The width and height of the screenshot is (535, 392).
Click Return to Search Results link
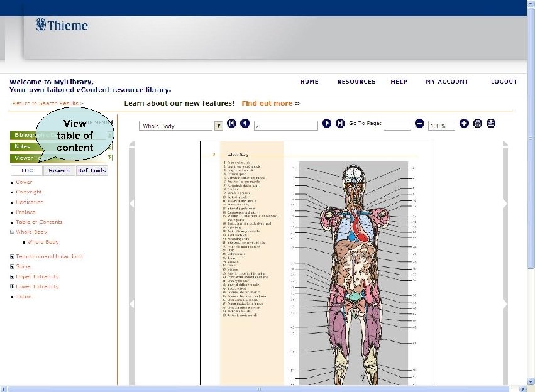47,103
